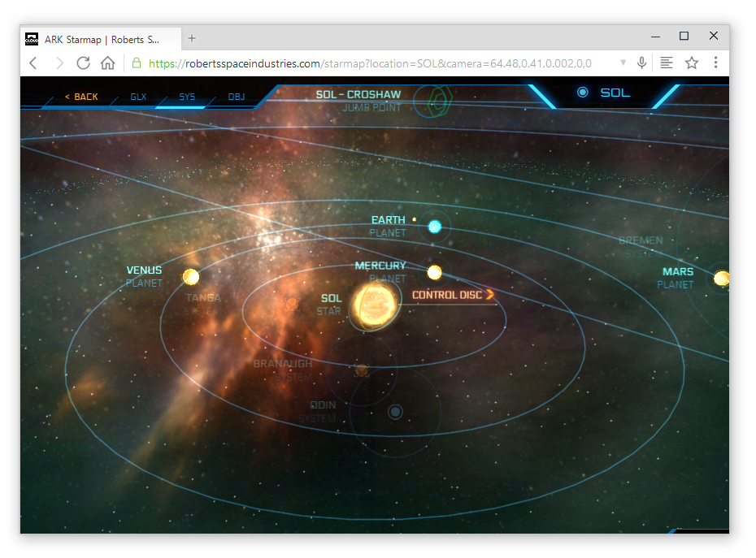Go back with the browser back arrow
Screen dimensions: 756x558
click(x=33, y=63)
